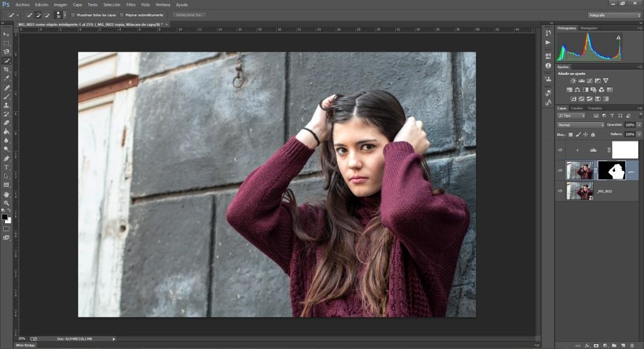Select the Crop tool
The height and width of the screenshot is (349, 644).
(6, 69)
